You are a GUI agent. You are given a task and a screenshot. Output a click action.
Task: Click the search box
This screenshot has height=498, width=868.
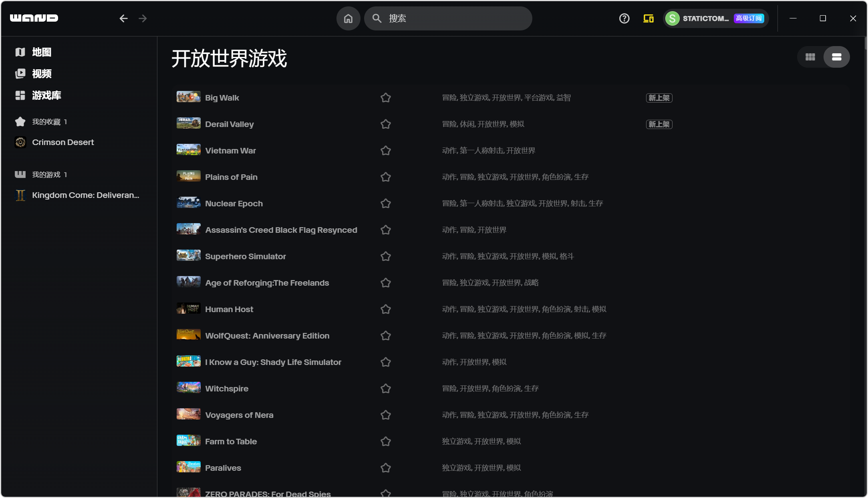point(448,18)
